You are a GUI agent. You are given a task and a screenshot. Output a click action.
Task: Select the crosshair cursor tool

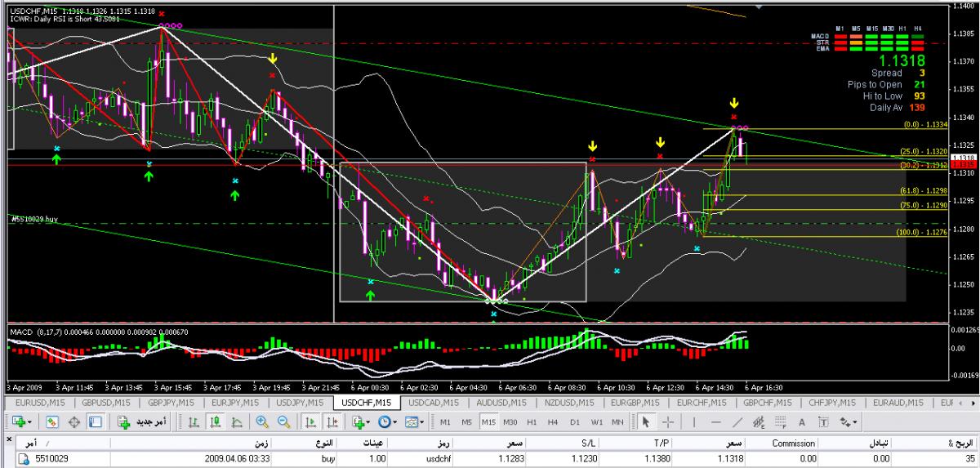tap(667, 422)
